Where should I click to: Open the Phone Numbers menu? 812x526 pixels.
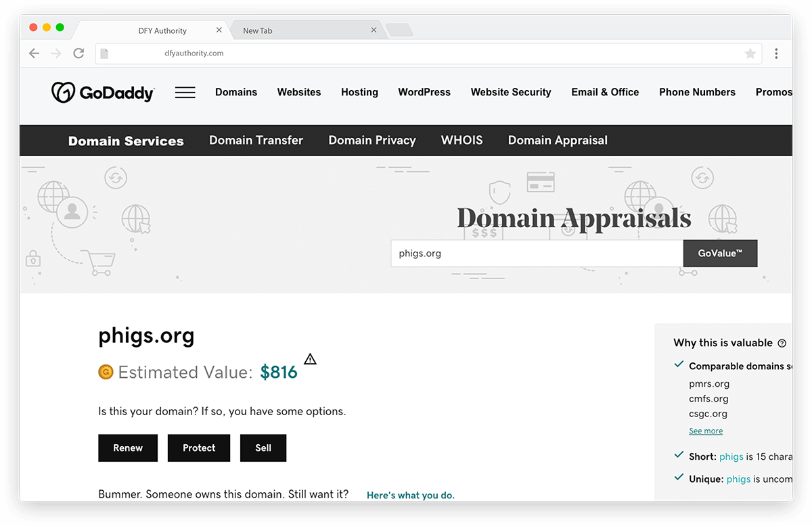697,93
